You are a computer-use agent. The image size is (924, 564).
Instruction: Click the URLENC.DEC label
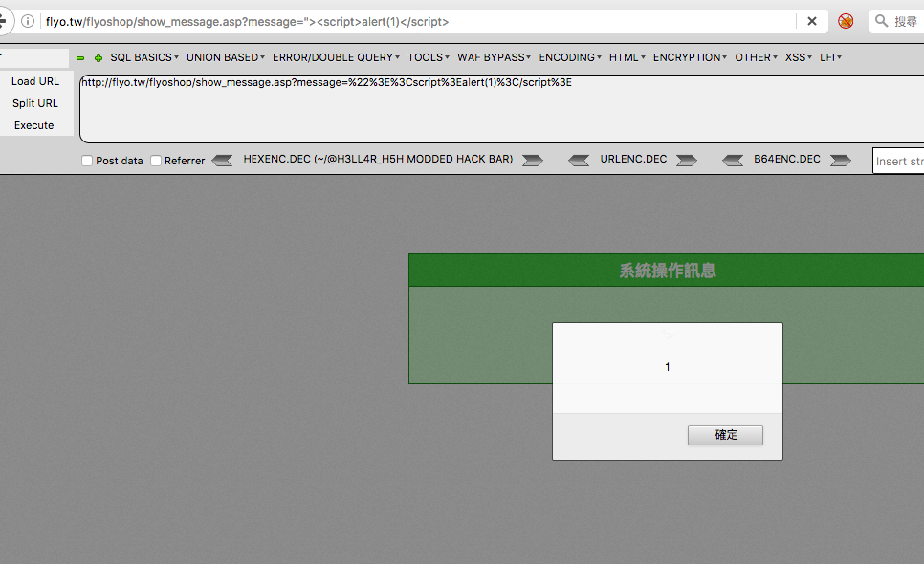click(x=633, y=159)
